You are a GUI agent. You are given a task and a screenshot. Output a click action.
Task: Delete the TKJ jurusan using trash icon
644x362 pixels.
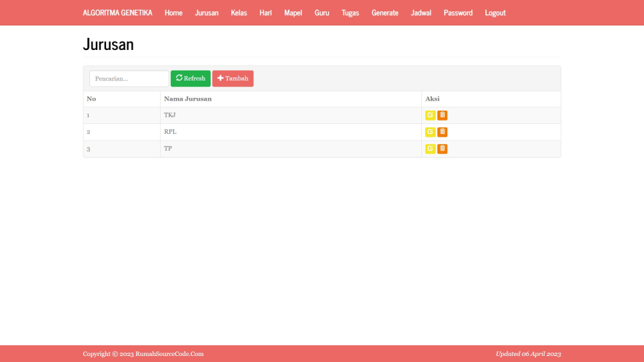tap(442, 115)
